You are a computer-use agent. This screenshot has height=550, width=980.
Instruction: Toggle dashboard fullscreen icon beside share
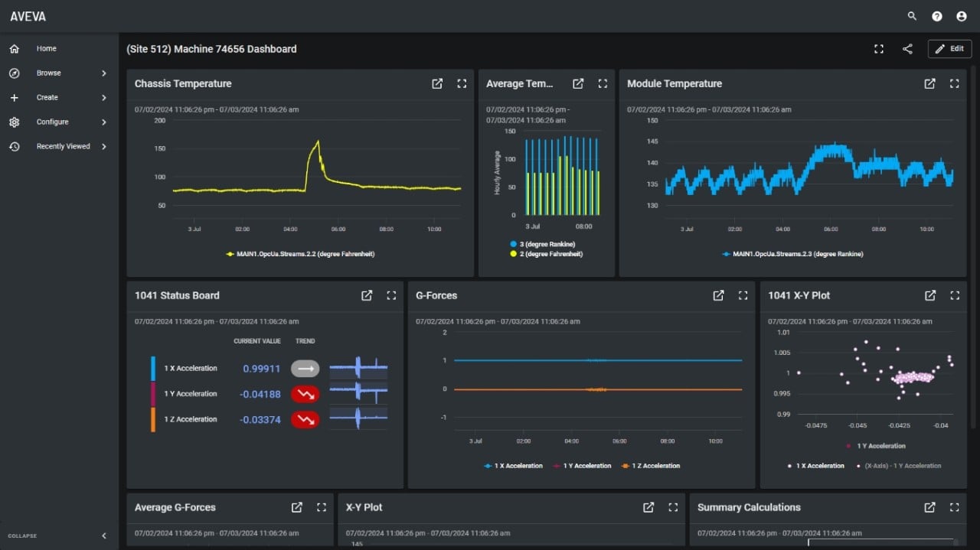coord(879,49)
